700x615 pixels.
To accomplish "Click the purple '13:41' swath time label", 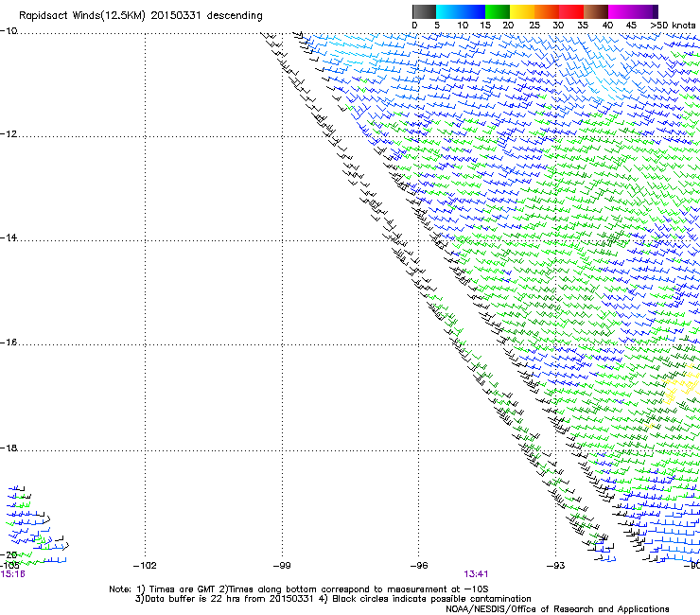I will [x=476, y=574].
